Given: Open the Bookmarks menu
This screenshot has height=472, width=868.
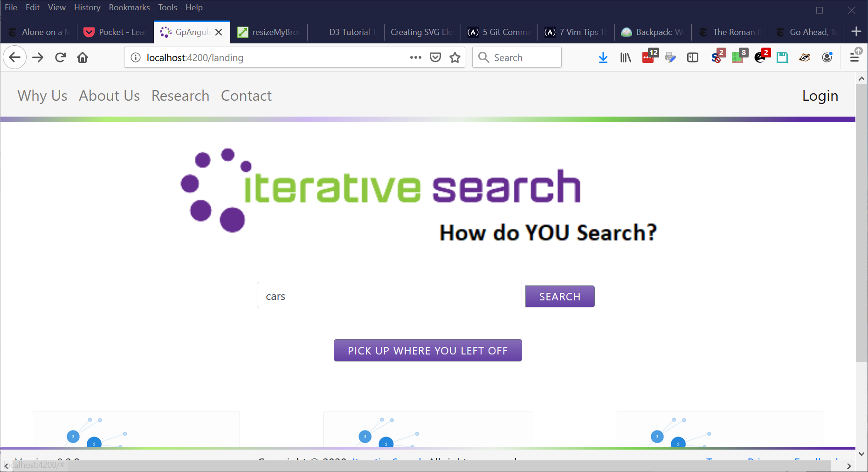Looking at the screenshot, I should pos(129,7).
